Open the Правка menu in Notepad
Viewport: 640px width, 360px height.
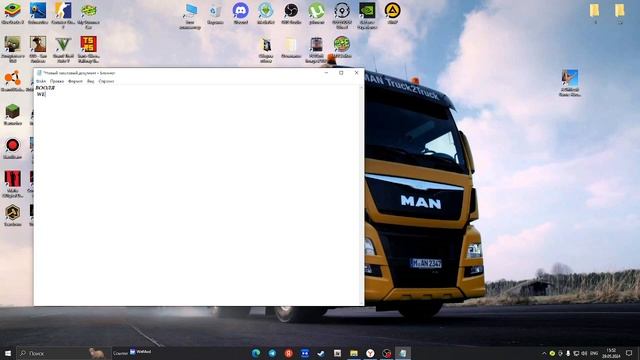click(57, 81)
